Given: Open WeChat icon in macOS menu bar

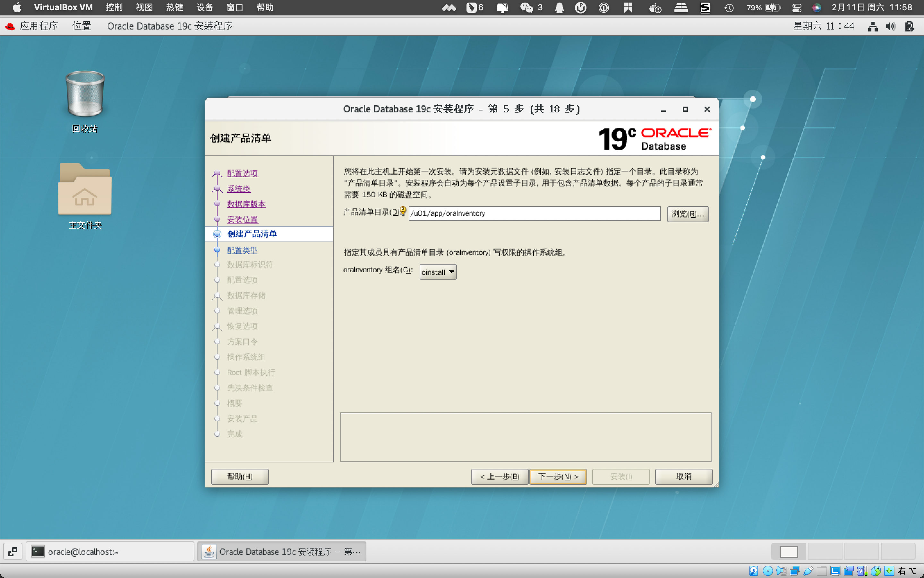Looking at the screenshot, I should [526, 7].
